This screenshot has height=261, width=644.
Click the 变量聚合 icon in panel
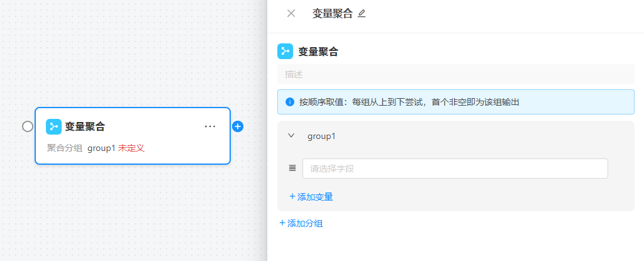point(285,52)
